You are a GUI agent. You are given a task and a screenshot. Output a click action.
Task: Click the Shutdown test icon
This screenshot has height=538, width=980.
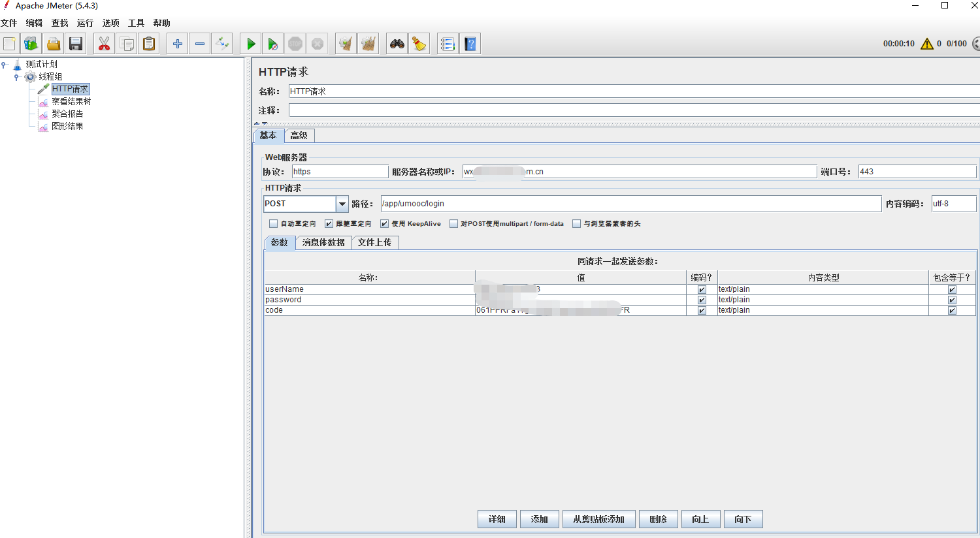point(318,44)
